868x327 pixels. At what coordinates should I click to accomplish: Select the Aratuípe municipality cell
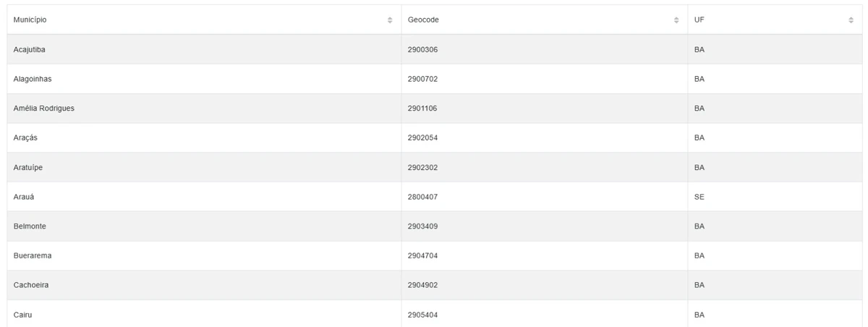pyautogui.click(x=204, y=167)
